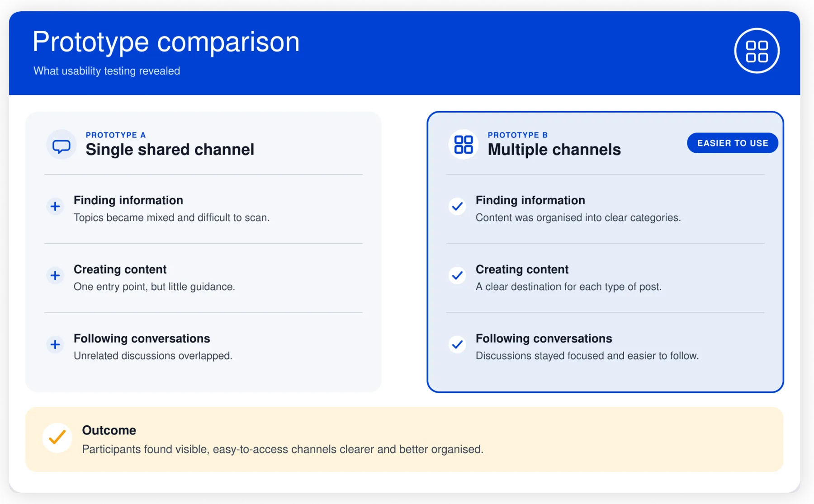Click the 'Finding information' heading under Prototype B
Screen dimensions: 814x504
pyautogui.click(x=530, y=200)
